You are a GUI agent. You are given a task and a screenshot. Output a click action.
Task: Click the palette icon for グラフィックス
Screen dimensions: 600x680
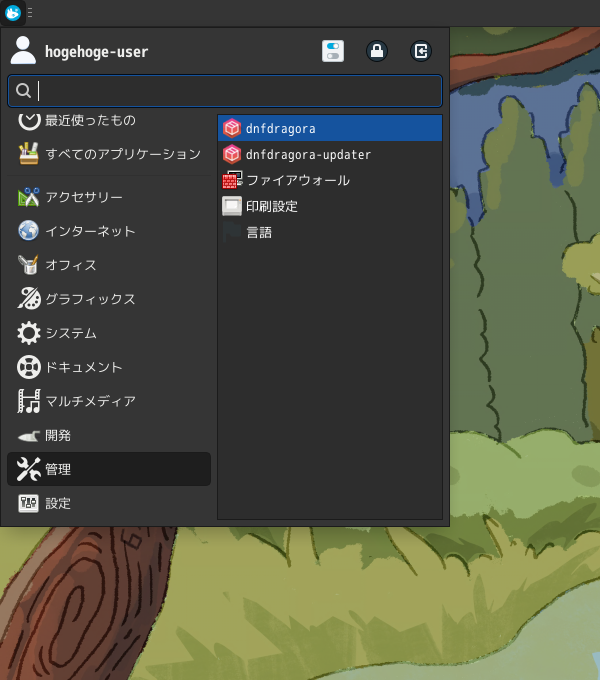29,299
